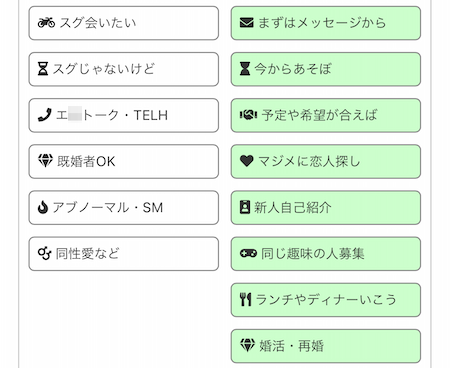Image resolution: width=450 pixels, height=368 pixels.
Task: Open the マジメに恋人探し board
Action: pos(326,161)
